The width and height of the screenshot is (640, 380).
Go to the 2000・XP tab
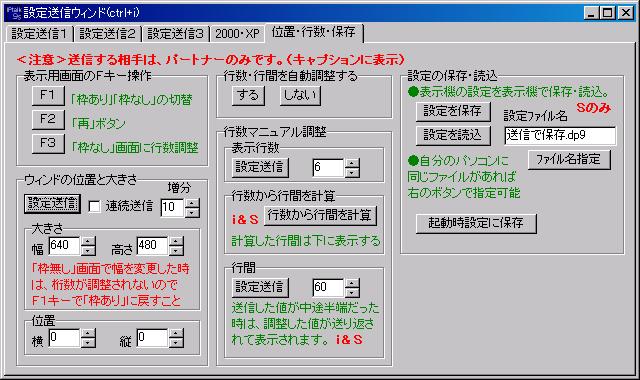pyautogui.click(x=237, y=34)
